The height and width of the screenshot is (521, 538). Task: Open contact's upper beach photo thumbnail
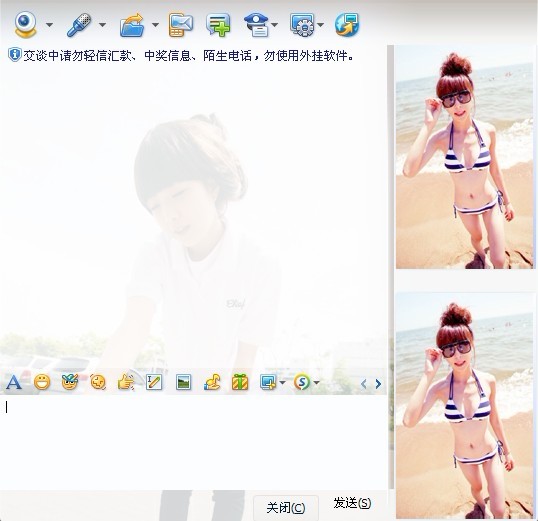pyautogui.click(x=465, y=158)
